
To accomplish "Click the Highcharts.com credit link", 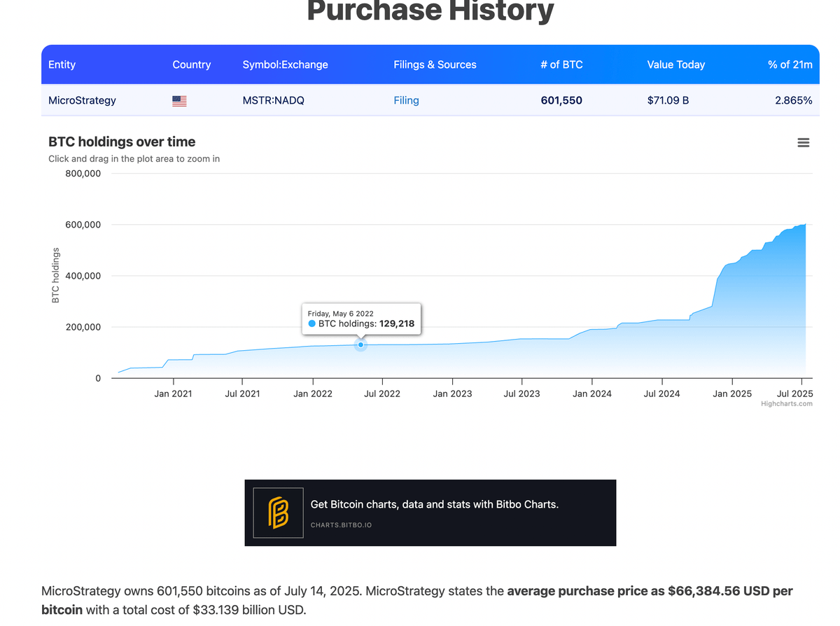I will 786,403.
